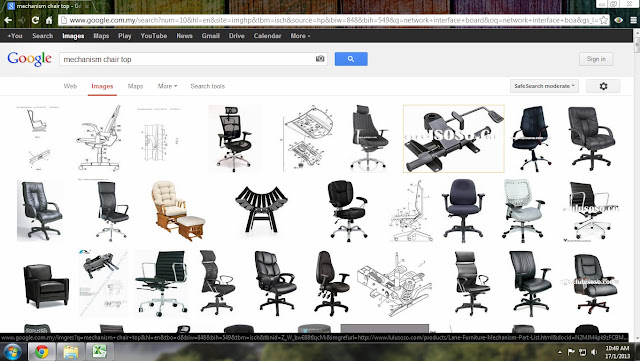Viewport: 640px width, 361px height.
Task: Launch Excel from the taskbar
Action: click(x=99, y=351)
